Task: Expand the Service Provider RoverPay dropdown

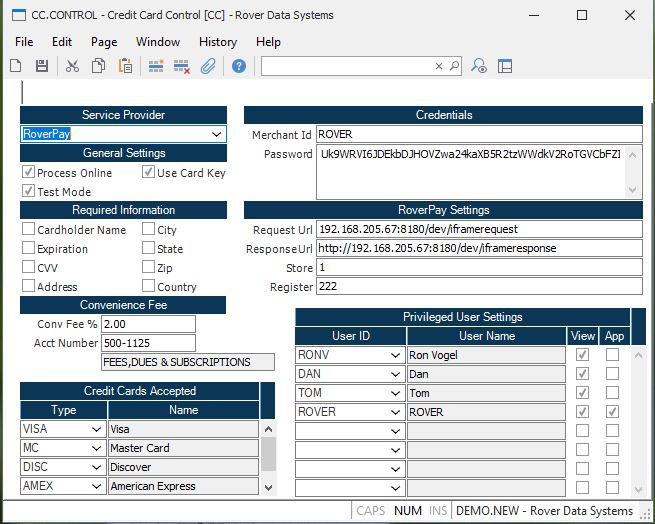Action: (216, 134)
